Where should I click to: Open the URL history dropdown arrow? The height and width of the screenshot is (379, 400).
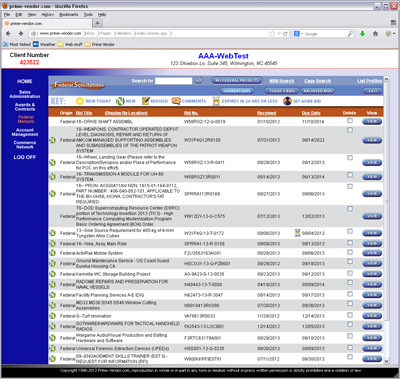(x=279, y=34)
